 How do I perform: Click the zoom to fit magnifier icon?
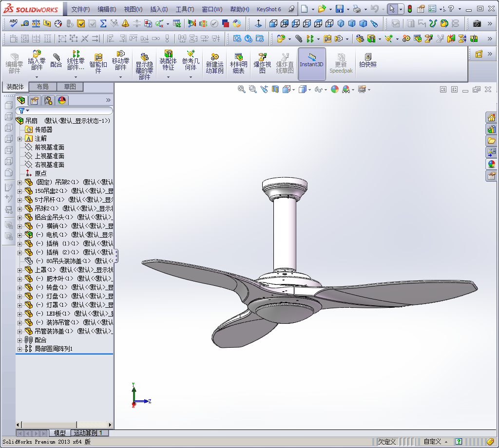[x=242, y=89]
